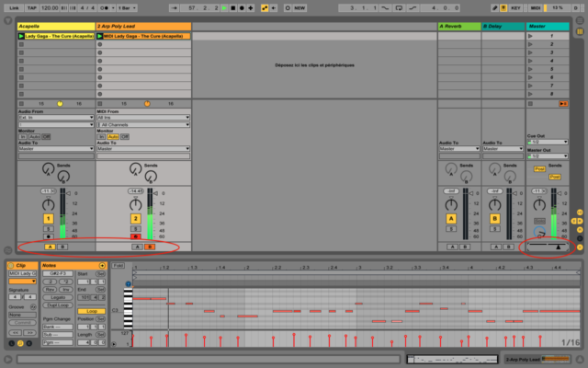The width and height of the screenshot is (588, 368).
Task: Toggle the clip Loop button
Action: [92, 311]
